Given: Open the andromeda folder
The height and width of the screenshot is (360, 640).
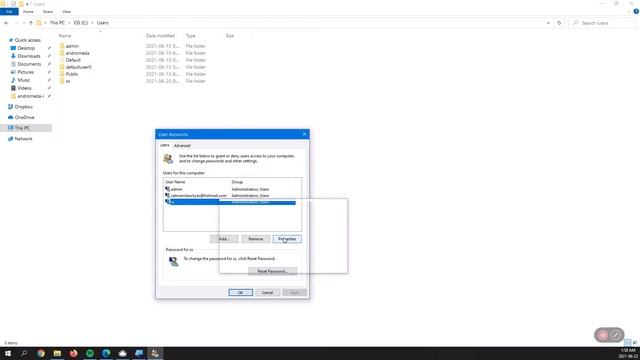Looking at the screenshot, I should click(x=77, y=53).
